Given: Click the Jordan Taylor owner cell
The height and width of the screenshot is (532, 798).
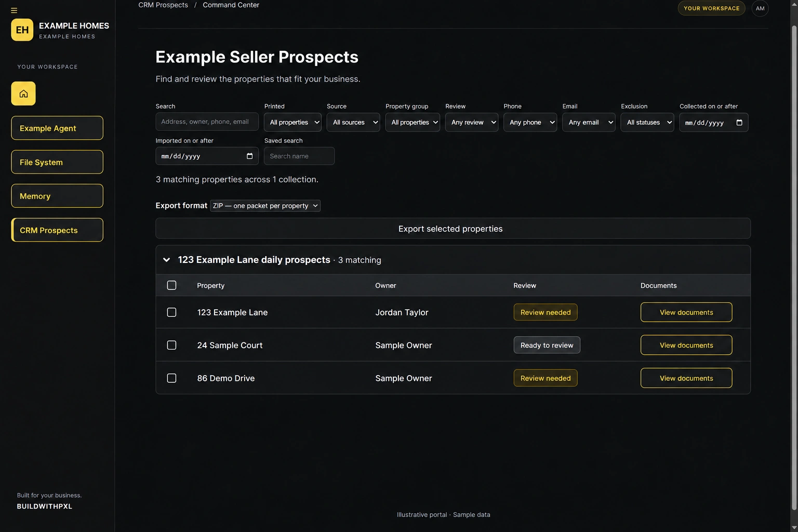Looking at the screenshot, I should pyautogui.click(x=402, y=312).
